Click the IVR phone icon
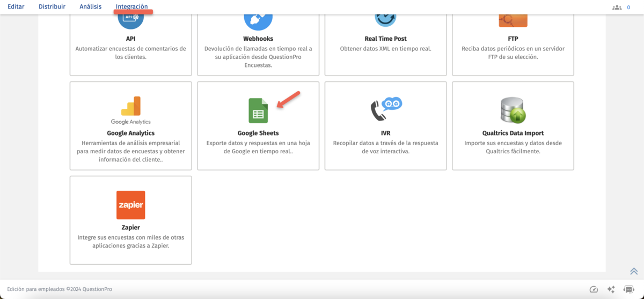Image resolution: width=644 pixels, height=299 pixels. tap(386, 109)
